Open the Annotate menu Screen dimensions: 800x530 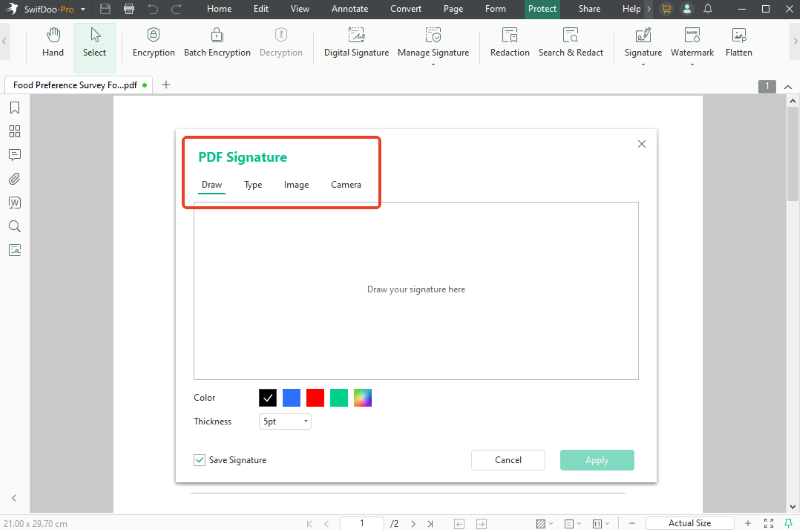[x=349, y=9]
